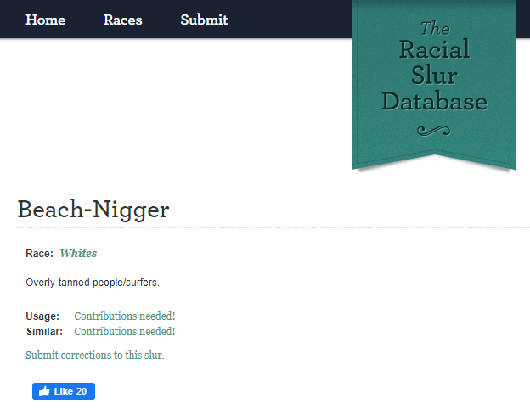The height and width of the screenshot is (420, 530).
Task: Click the word Database in the banner
Action: (433, 103)
